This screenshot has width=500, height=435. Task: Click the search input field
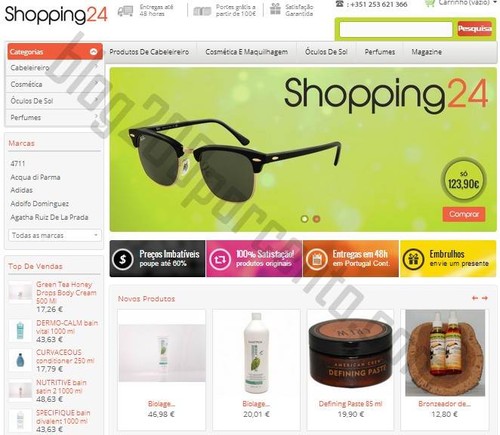pyautogui.click(x=396, y=29)
